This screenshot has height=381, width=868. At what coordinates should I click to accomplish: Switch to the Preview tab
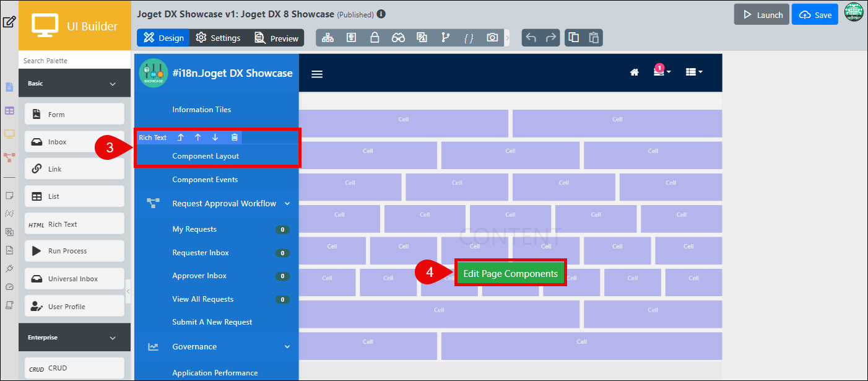pyautogui.click(x=276, y=38)
